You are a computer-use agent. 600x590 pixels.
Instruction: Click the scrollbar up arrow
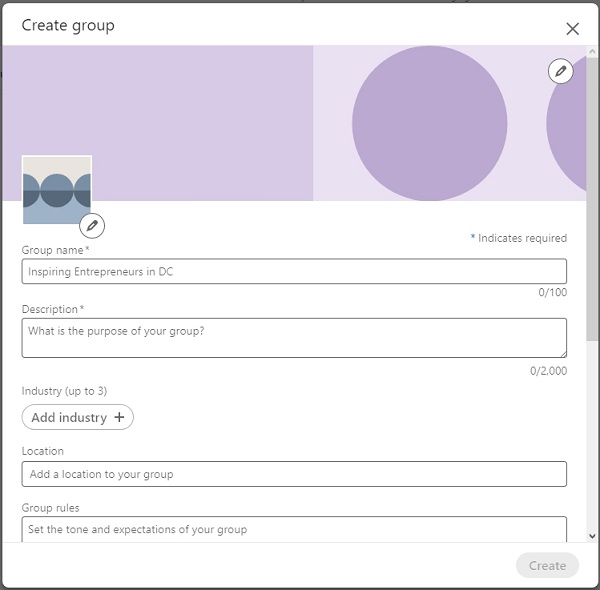592,51
